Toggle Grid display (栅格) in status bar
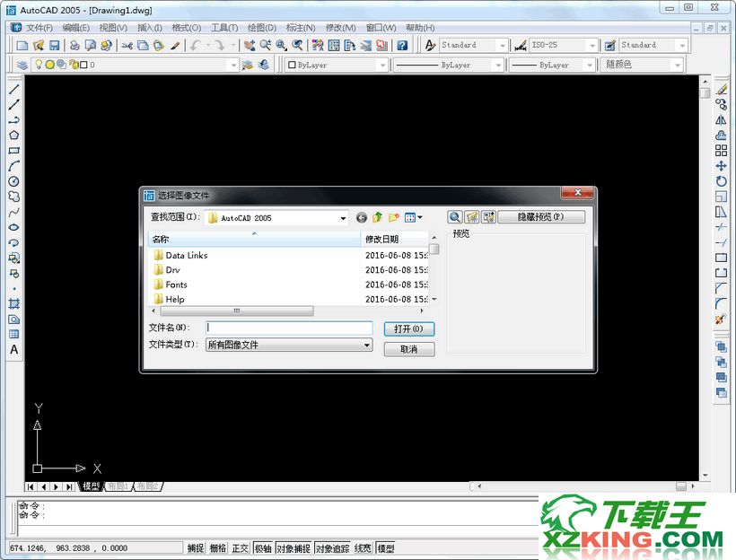The width and height of the screenshot is (736, 560). (218, 547)
